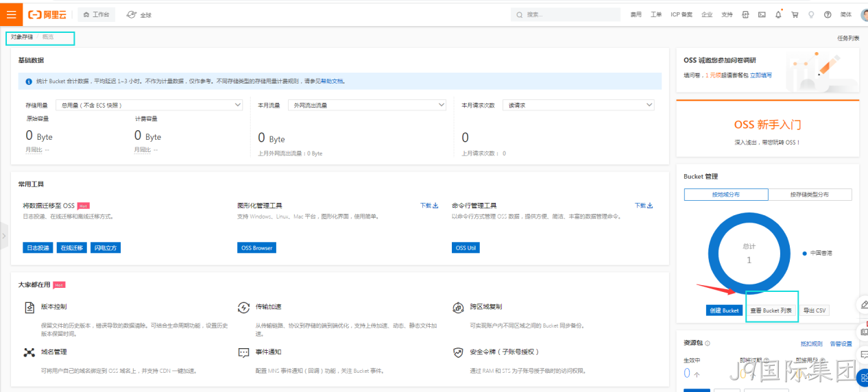
Task: Click the Aliyun 阿里云 logo
Action: click(x=48, y=14)
